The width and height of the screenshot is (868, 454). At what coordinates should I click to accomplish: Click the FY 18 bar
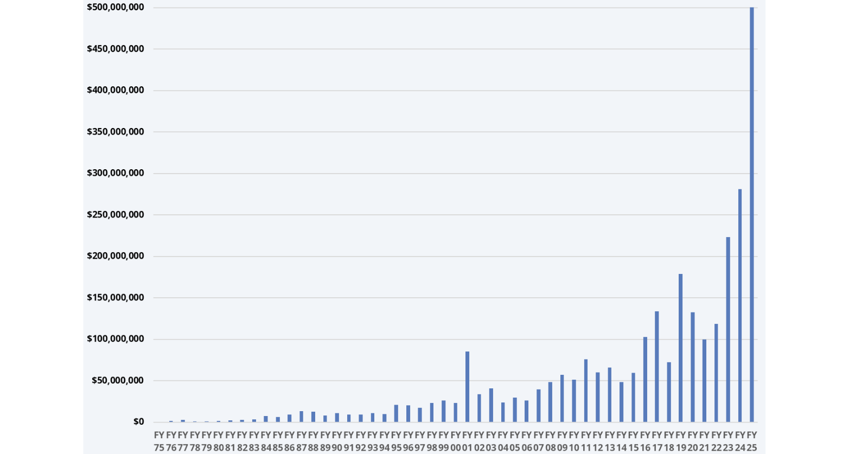[669, 392]
